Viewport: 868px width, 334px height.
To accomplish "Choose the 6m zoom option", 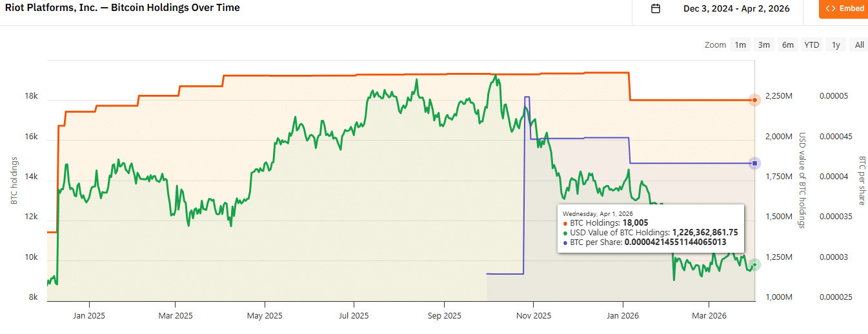I will (x=788, y=45).
